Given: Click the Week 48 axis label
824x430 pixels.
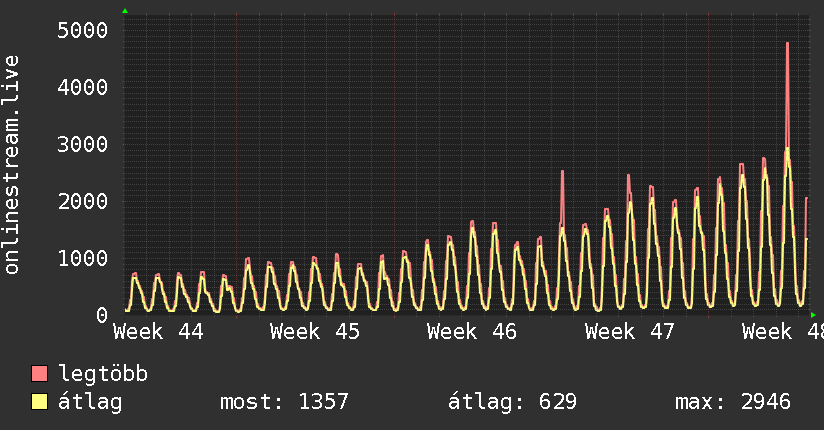Looking at the screenshot, I should point(782,332).
